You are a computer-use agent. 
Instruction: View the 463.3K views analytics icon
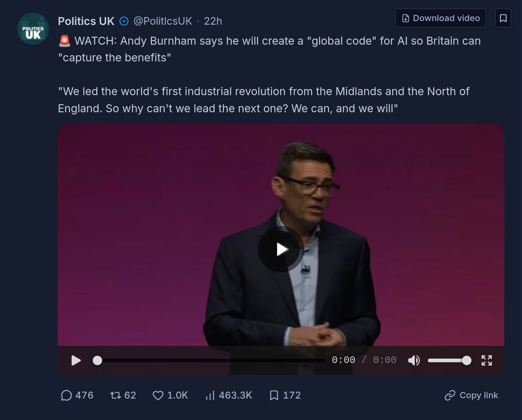point(210,395)
